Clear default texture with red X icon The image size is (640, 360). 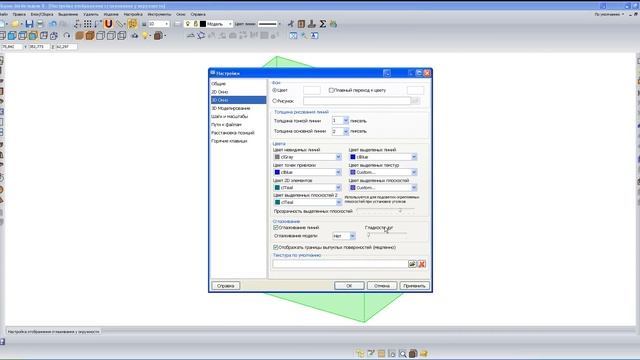422,264
